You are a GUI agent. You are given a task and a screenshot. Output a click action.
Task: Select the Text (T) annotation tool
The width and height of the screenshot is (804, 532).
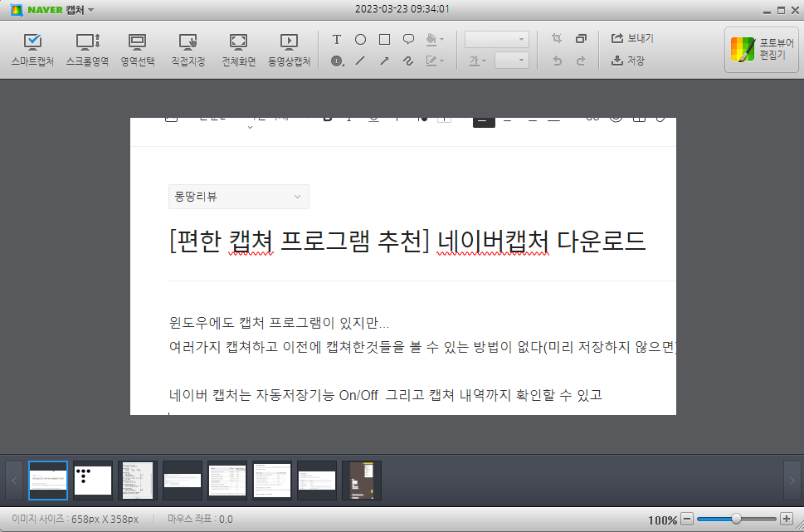[336, 40]
